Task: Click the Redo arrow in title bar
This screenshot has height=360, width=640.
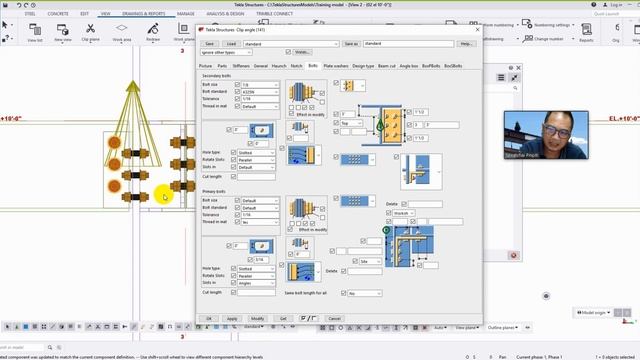Action: (x=26, y=5)
